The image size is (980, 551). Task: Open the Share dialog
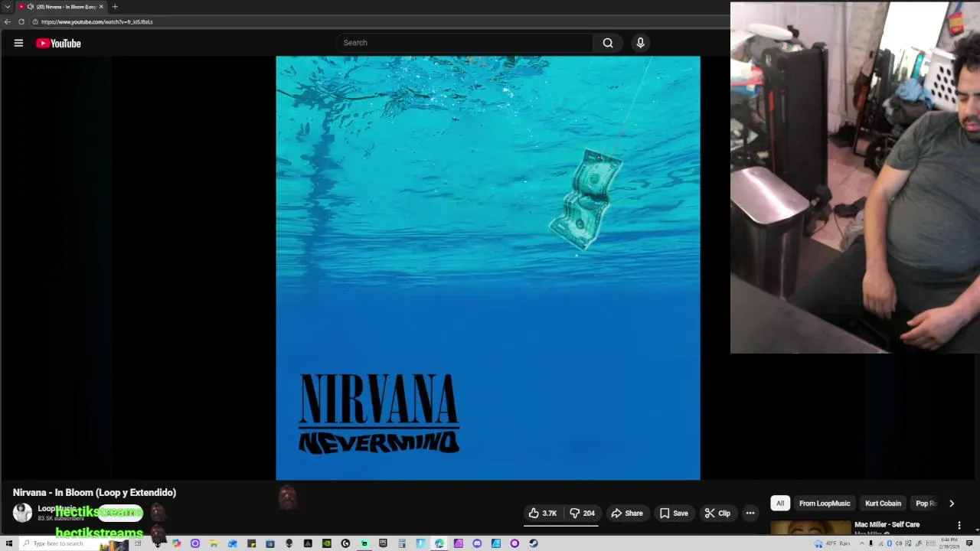point(626,513)
